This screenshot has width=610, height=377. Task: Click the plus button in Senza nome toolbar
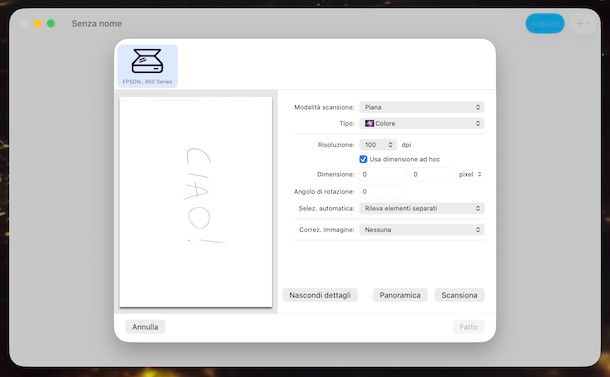pyautogui.click(x=582, y=24)
